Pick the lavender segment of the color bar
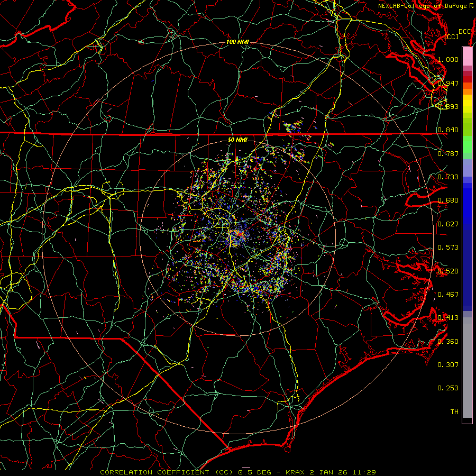The width and height of the screenshot is (476, 476). pyautogui.click(x=467, y=168)
